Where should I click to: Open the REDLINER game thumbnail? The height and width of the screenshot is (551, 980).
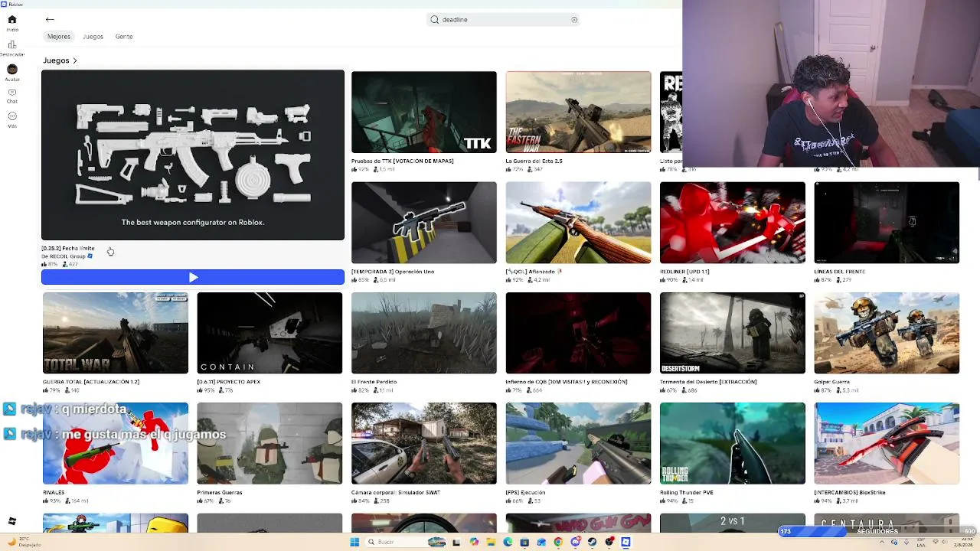click(733, 223)
